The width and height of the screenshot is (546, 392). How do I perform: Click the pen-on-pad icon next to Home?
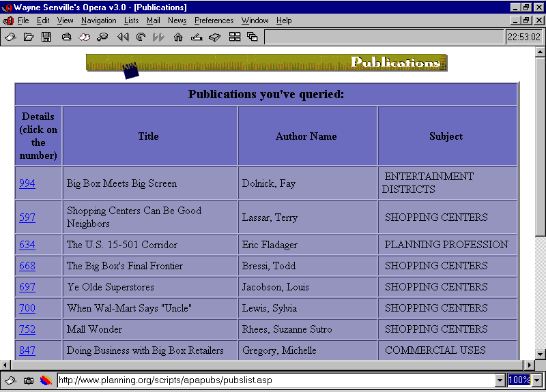(x=197, y=37)
